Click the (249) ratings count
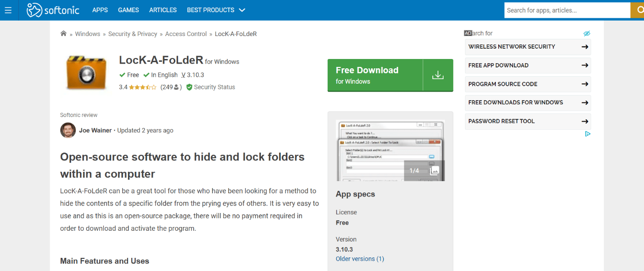Screen dimensions: 644x271 tap(171, 87)
